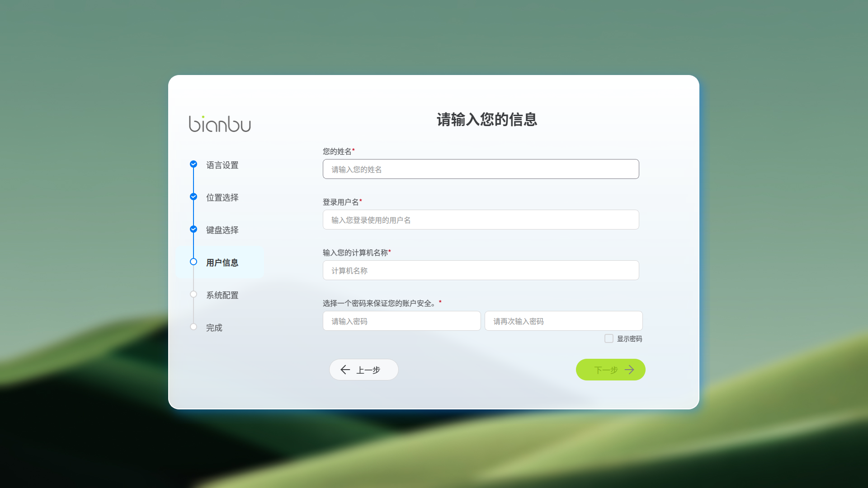Image resolution: width=868 pixels, height=488 pixels.
Task: Select the 语言设置 step in the sidebar
Action: (222, 165)
